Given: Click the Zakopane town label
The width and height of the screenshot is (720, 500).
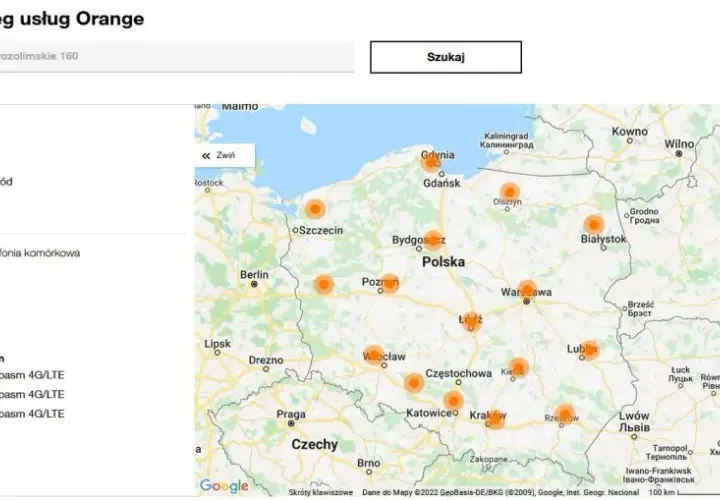Looking at the screenshot, I should point(489,459).
